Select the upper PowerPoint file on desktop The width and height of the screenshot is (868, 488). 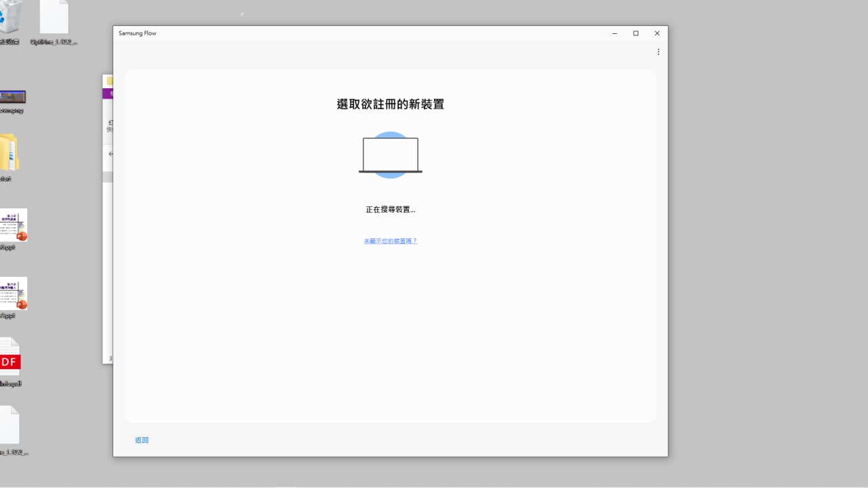click(x=13, y=225)
